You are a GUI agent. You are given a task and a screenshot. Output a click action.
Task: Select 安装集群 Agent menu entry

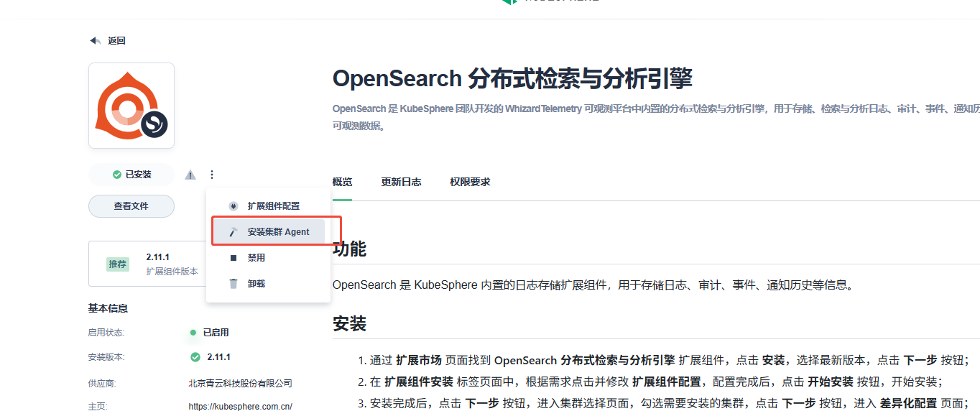coord(268,231)
